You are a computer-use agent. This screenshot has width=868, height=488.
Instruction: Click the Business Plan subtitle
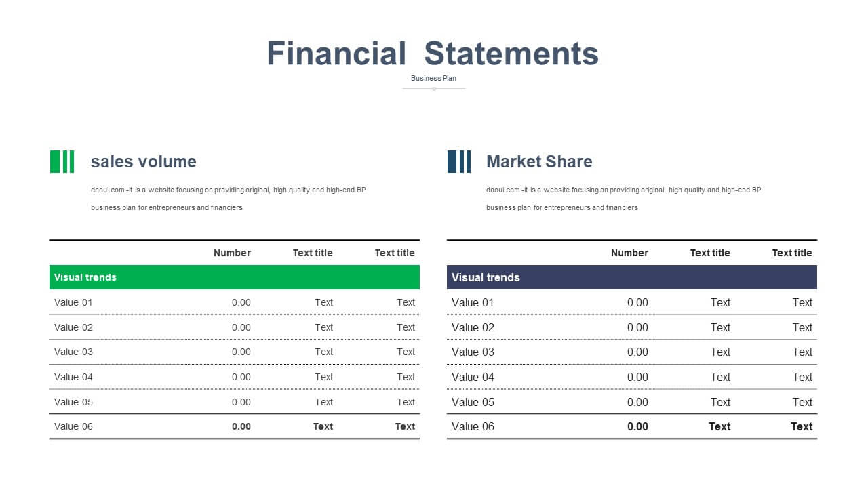click(433, 78)
